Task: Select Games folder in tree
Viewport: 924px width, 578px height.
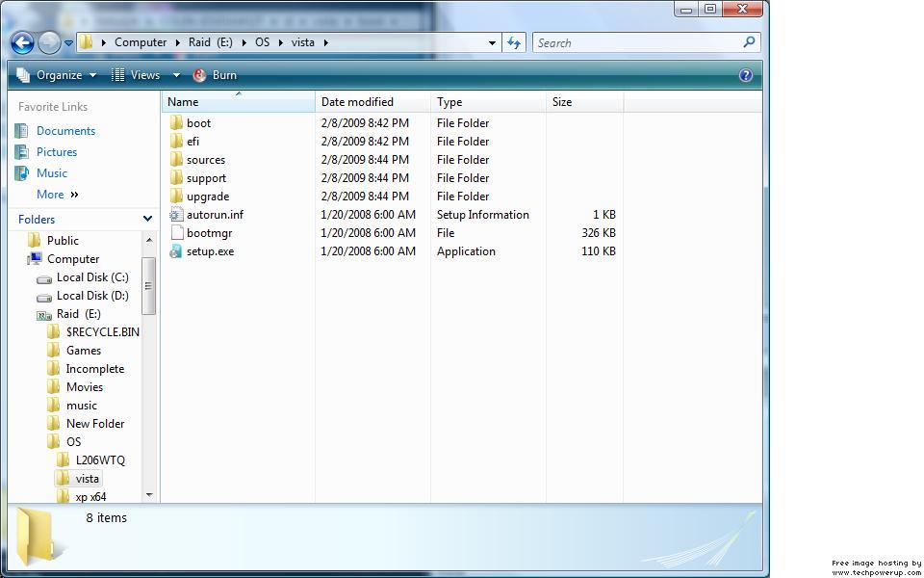Action: tap(83, 351)
